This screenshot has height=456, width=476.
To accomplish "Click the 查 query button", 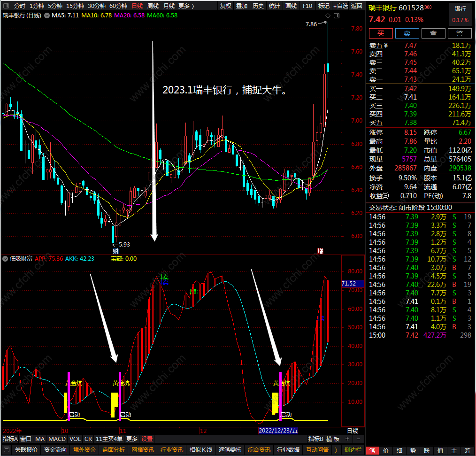I will pos(433,33).
